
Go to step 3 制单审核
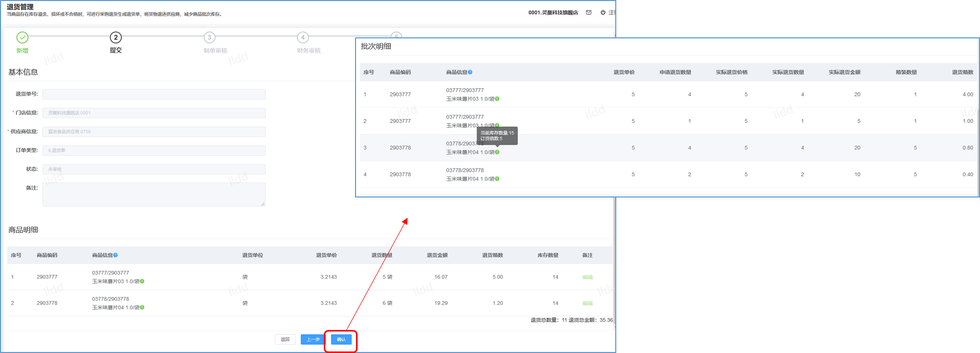tap(209, 37)
